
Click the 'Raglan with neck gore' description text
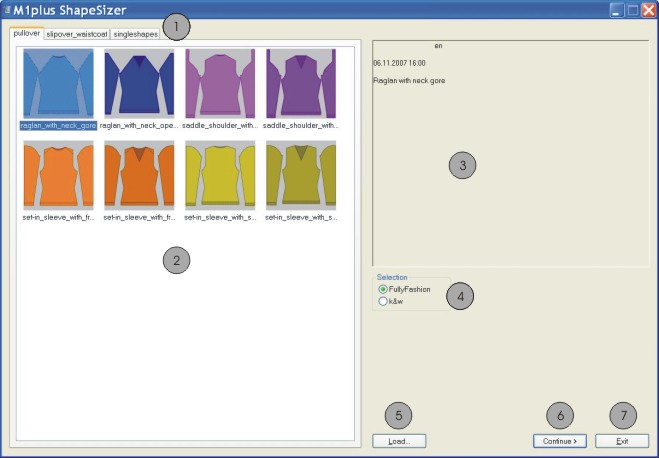pos(409,79)
